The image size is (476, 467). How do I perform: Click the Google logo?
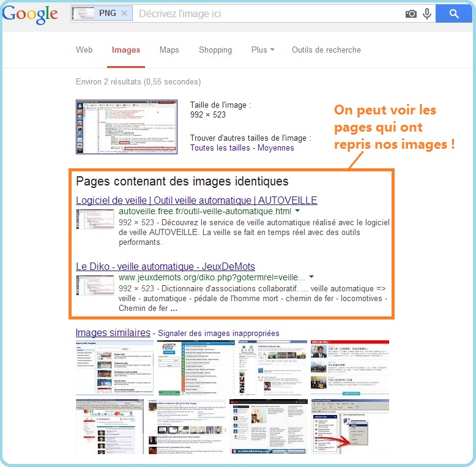(30, 15)
